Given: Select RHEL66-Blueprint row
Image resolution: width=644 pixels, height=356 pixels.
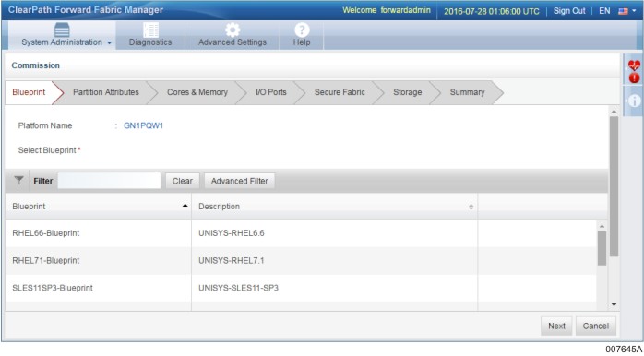Looking at the screenshot, I should pos(300,233).
